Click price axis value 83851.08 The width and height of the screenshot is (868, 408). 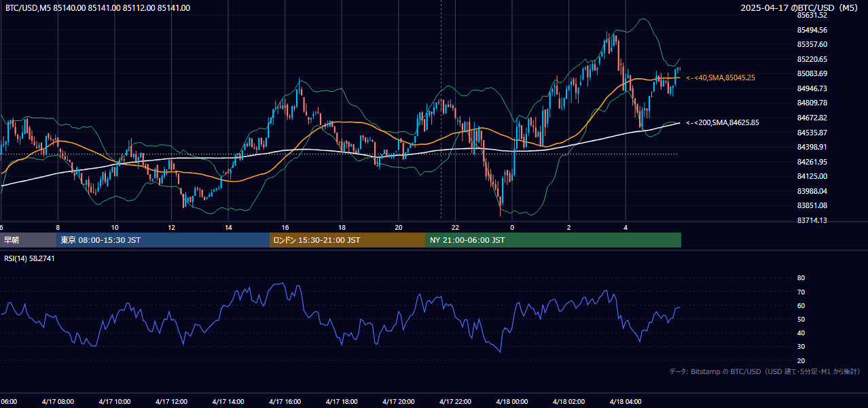click(812, 205)
